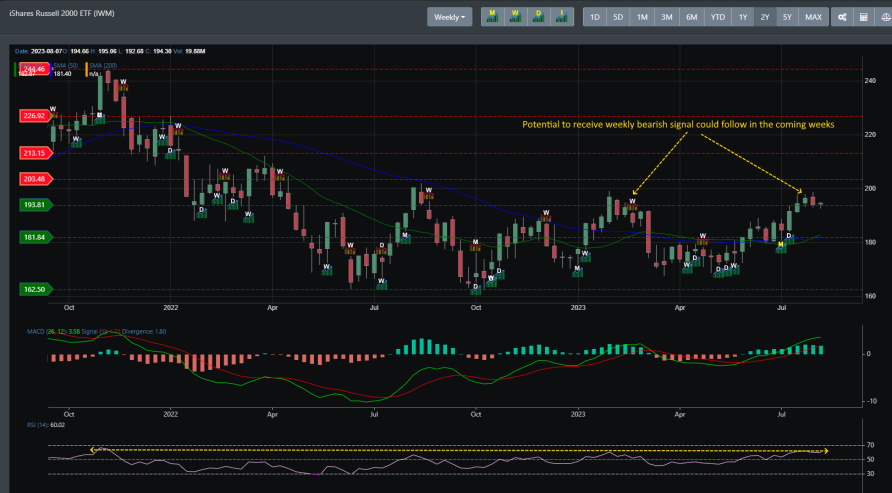Click the 181.84 green support label
This screenshot has width=892, height=493.
pos(35,237)
